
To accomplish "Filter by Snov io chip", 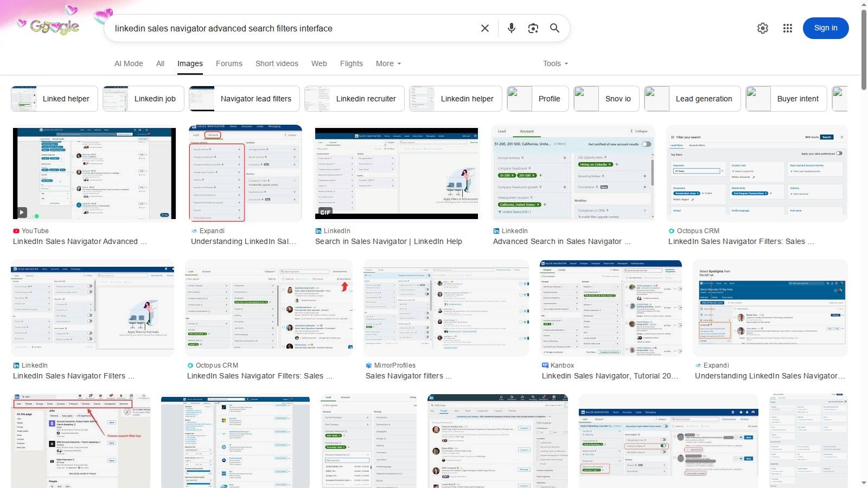I will coord(607,99).
